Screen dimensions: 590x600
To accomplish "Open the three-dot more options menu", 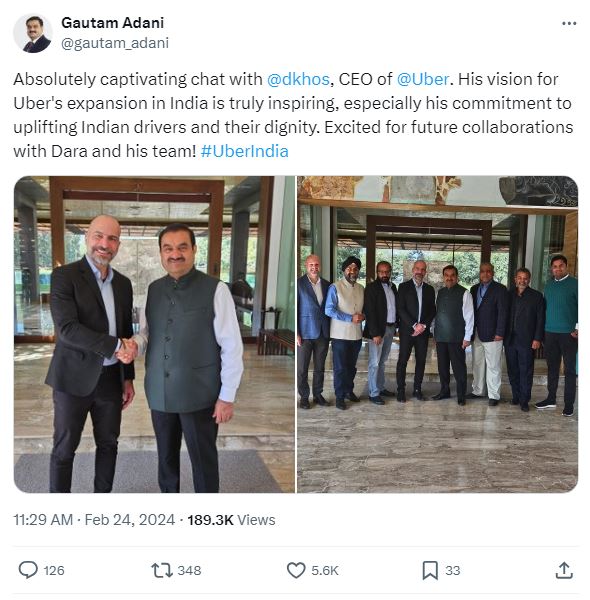I will [x=569, y=23].
